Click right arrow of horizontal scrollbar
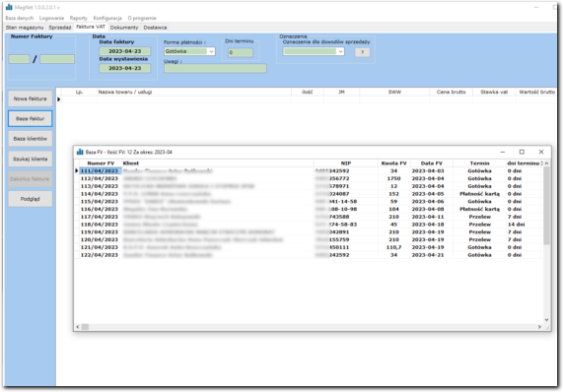This screenshot has height=392, width=563. point(539,327)
